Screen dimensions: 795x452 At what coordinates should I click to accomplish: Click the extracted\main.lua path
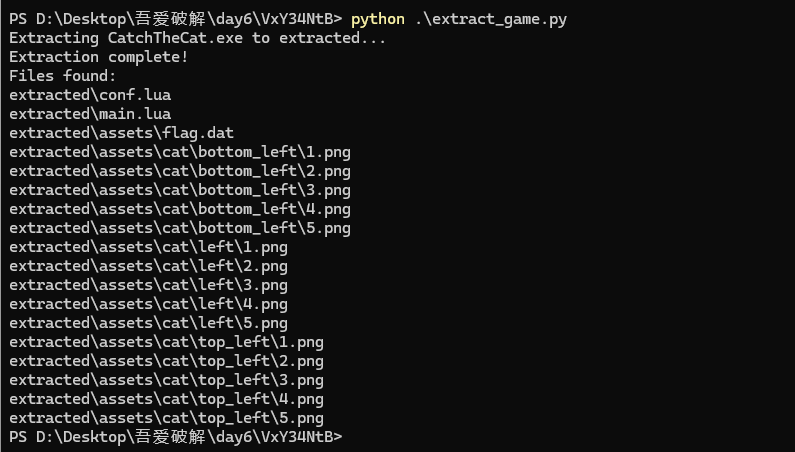pos(81,114)
